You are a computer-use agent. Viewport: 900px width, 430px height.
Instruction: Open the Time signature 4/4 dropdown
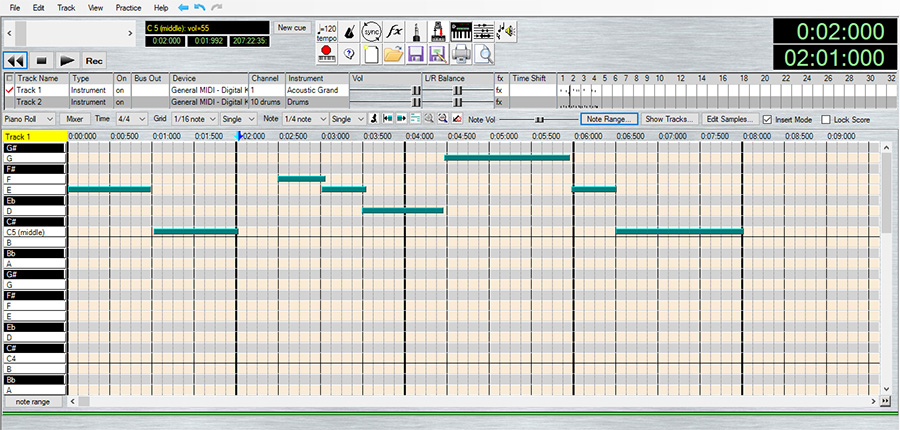130,119
